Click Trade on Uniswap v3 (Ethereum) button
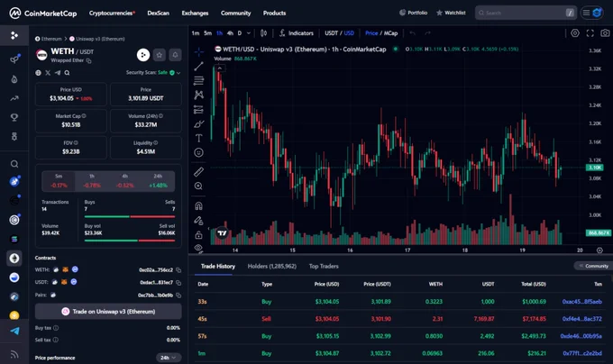613x364 pixels. pyautogui.click(x=108, y=311)
